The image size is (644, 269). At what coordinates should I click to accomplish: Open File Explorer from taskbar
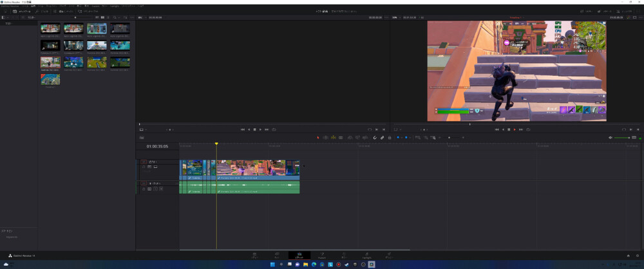point(305,264)
